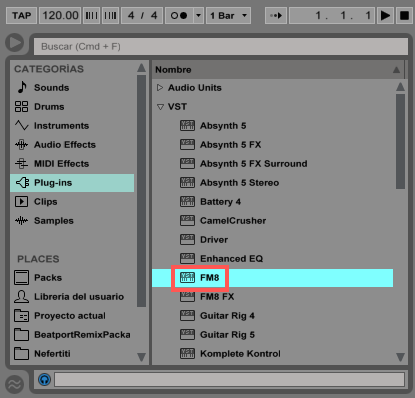
Task: Sort by the Nombre column header
Action: [278, 70]
